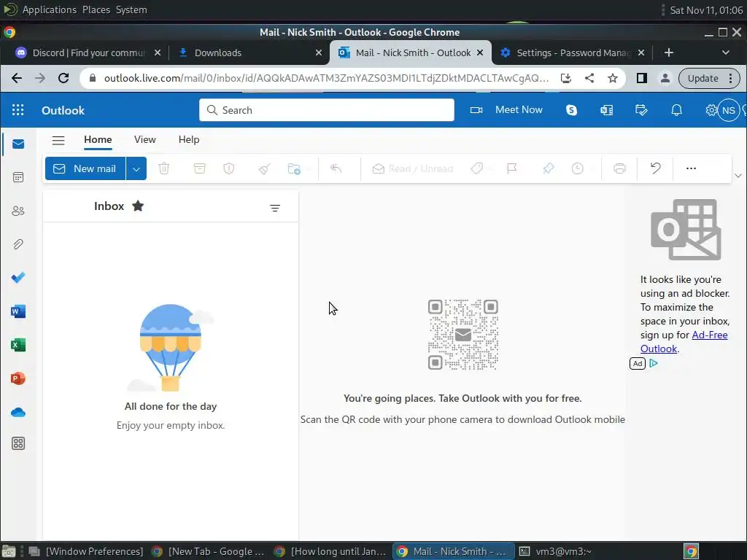Select the Home ribbon tab

[x=98, y=139]
